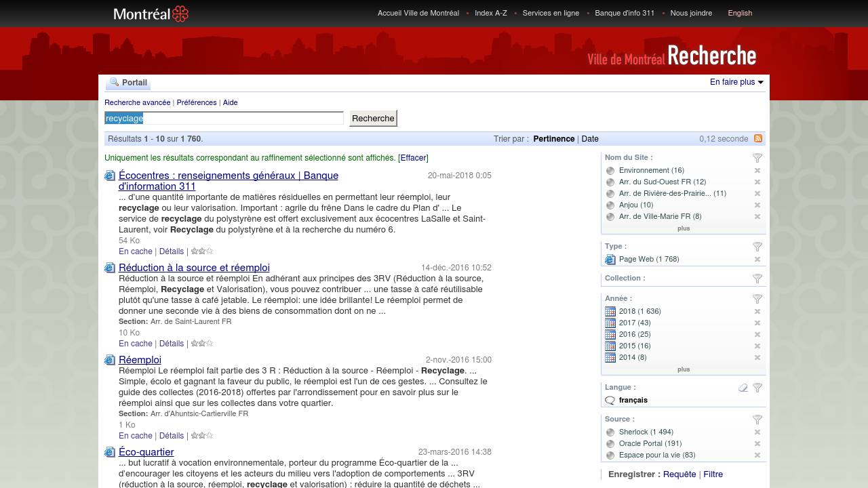The image size is (868, 488).
Task: Exclude Sherlock source with X icon
Action: (757, 432)
